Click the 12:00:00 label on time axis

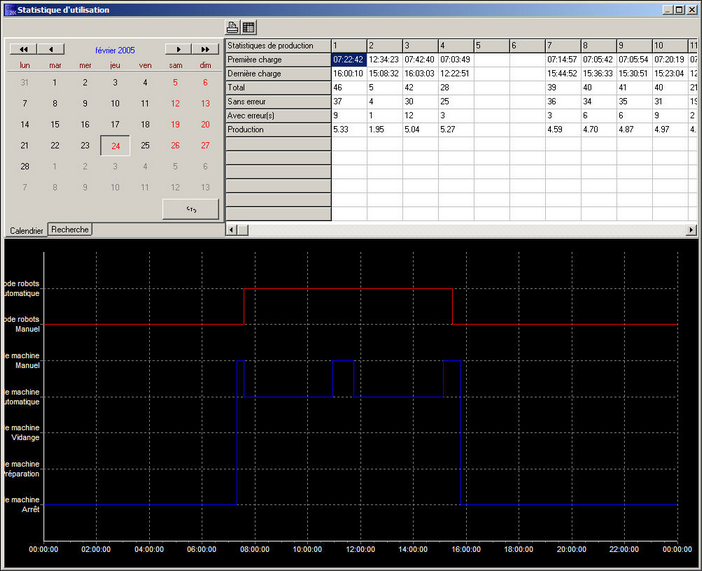point(360,549)
